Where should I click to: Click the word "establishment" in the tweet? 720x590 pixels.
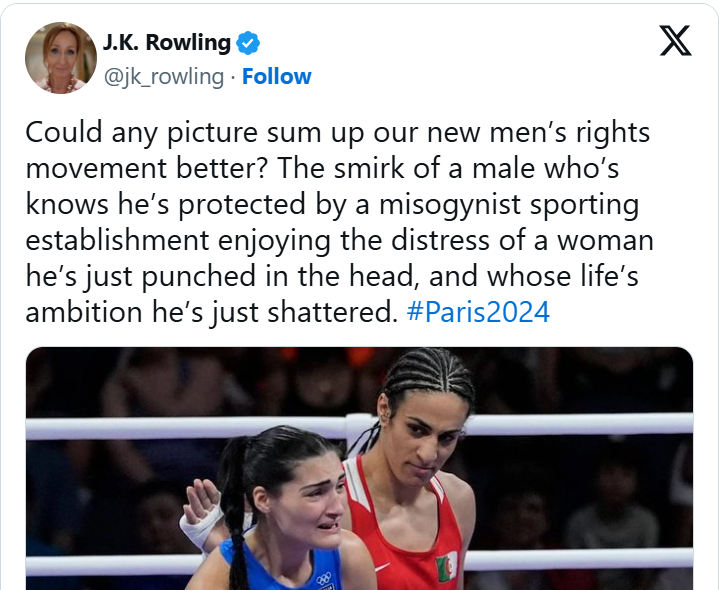[x=117, y=241]
